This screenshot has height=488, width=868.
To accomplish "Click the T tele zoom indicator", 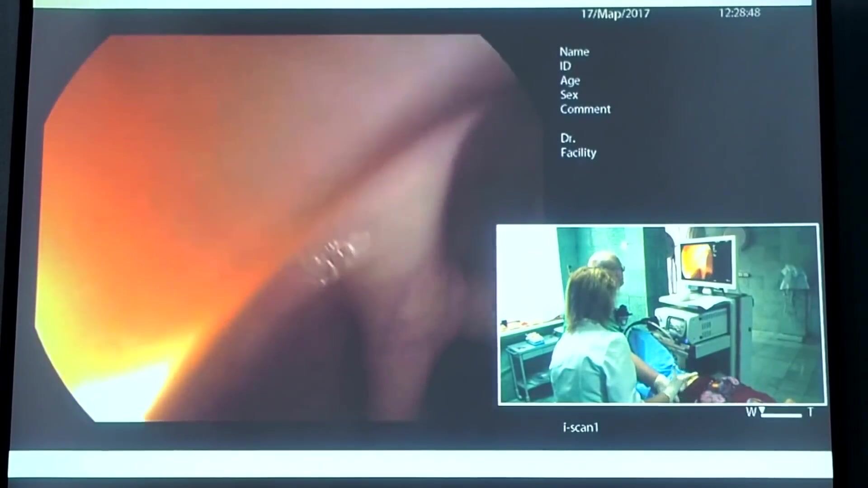I will (x=811, y=412).
